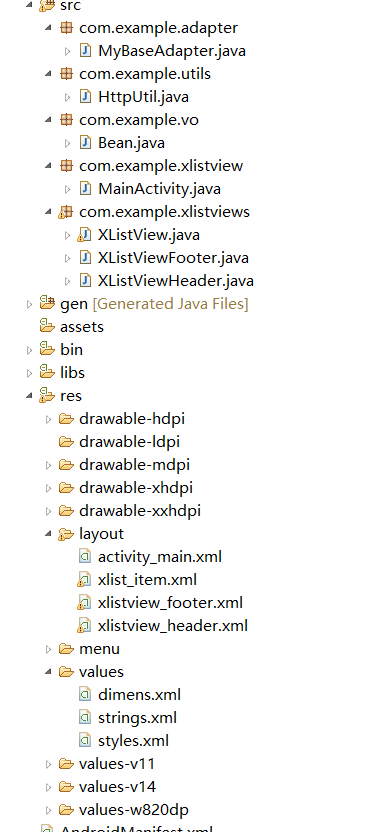Click the XListViewHeader.java file icon
This screenshot has height=832, width=366.
coord(85,281)
